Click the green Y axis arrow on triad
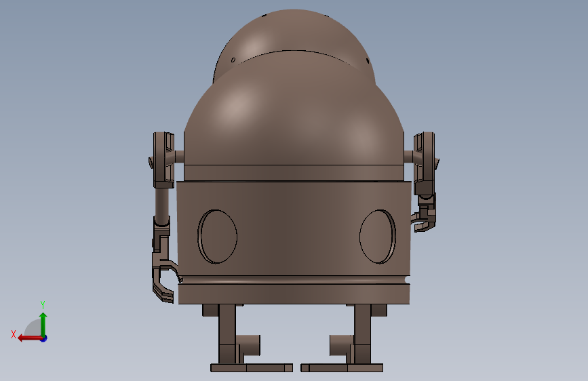This screenshot has height=381, width=588. tap(43, 324)
